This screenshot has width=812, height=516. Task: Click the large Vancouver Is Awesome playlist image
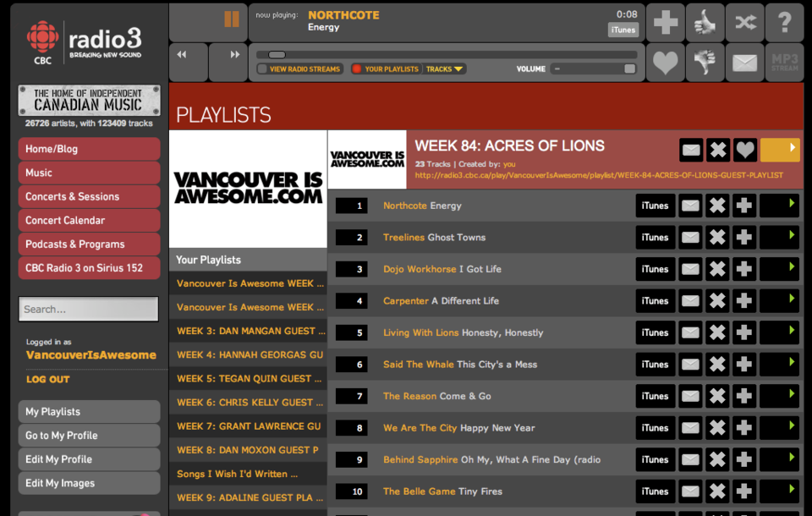(x=248, y=189)
